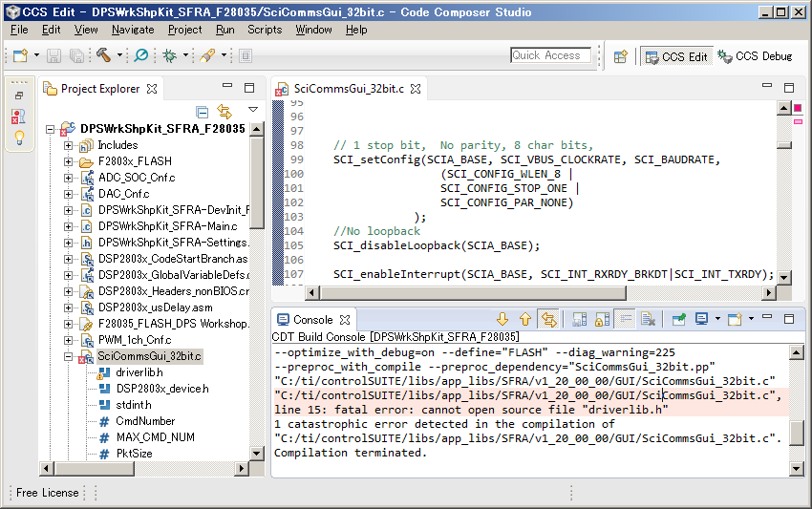812x509 pixels.
Task: Collapse the SciCommsGui_32bit.c tree node
Action: (x=68, y=357)
